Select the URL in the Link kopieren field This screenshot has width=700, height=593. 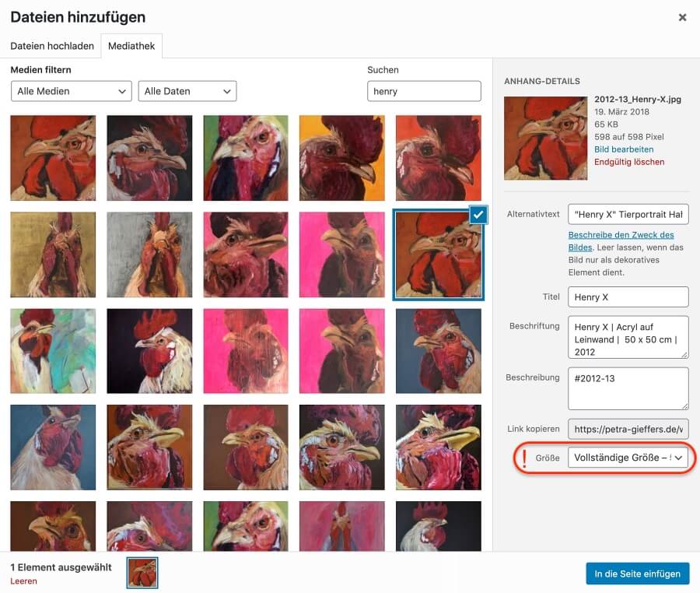click(628, 429)
